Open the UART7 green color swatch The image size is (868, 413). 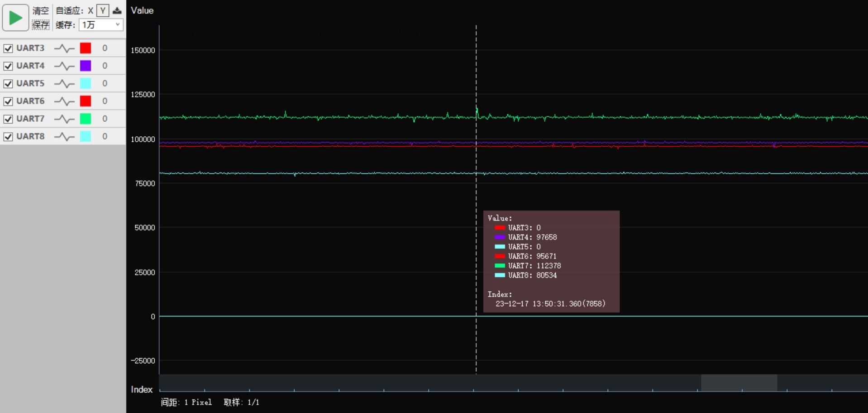point(86,119)
